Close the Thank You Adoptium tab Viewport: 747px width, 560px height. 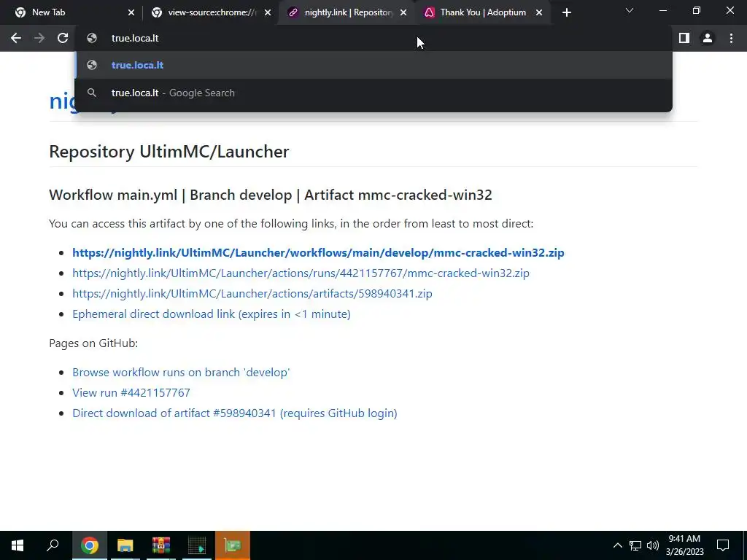point(539,12)
